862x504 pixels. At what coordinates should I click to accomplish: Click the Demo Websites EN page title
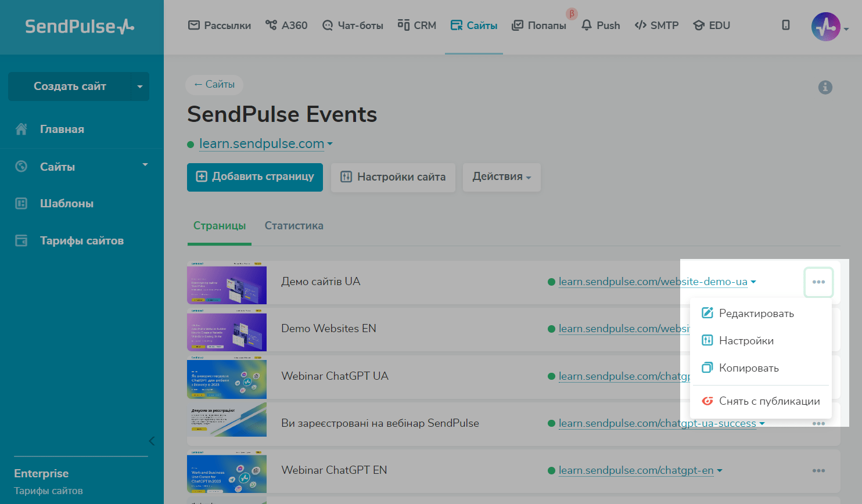(x=329, y=329)
